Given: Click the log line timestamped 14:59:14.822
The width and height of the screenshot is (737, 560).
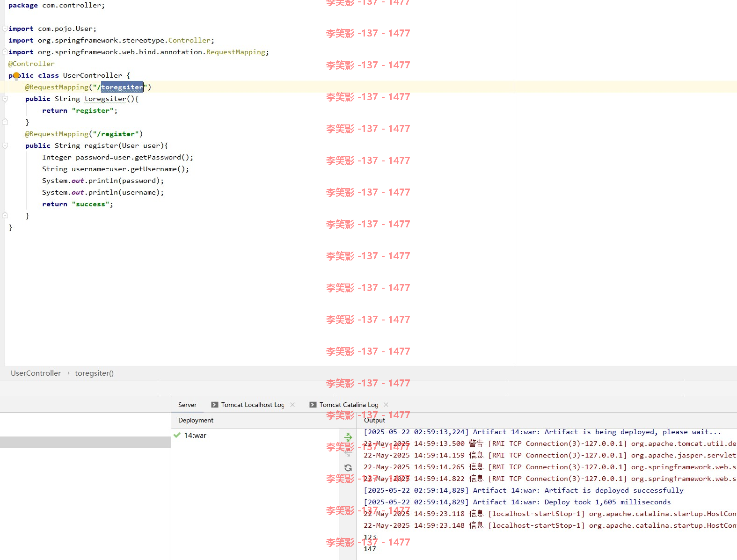Looking at the screenshot, I should (x=550, y=479).
